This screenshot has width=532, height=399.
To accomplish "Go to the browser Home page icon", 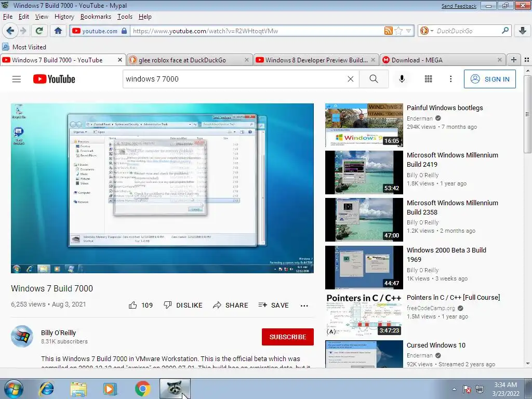I will coord(58,31).
